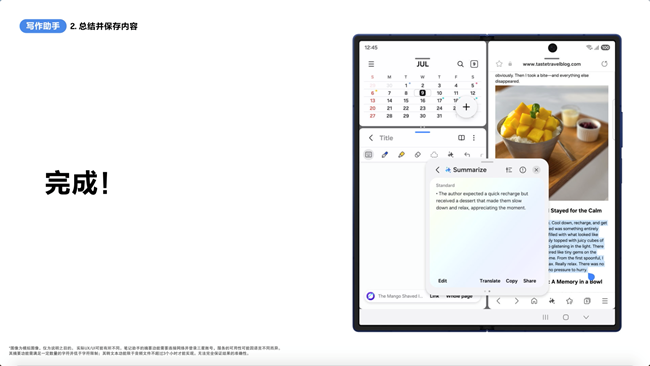Select the yellow highlighter tool
The height and width of the screenshot is (366, 650).
tap(401, 155)
